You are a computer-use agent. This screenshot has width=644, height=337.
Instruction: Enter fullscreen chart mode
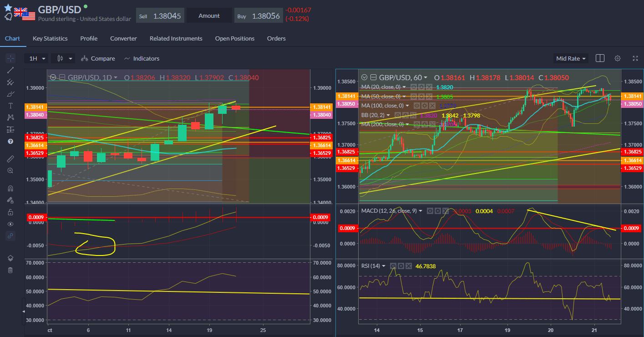point(635,58)
